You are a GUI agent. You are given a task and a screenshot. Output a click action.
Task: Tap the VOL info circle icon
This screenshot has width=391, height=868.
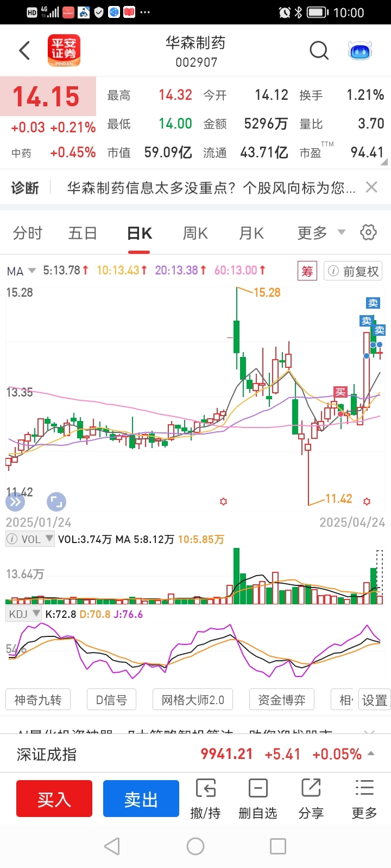point(12,539)
